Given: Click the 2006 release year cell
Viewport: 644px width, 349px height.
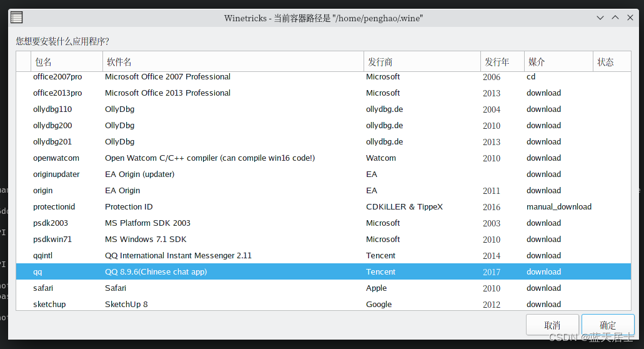Looking at the screenshot, I should (492, 77).
